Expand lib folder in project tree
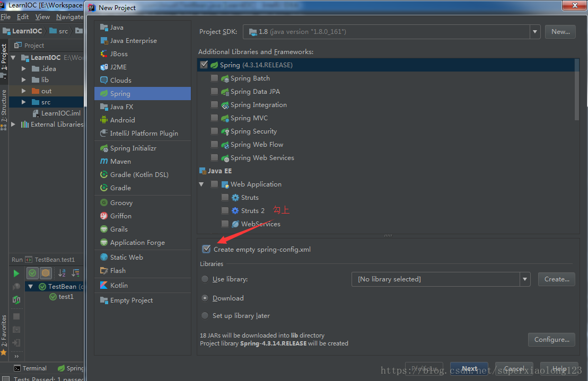 click(x=24, y=80)
